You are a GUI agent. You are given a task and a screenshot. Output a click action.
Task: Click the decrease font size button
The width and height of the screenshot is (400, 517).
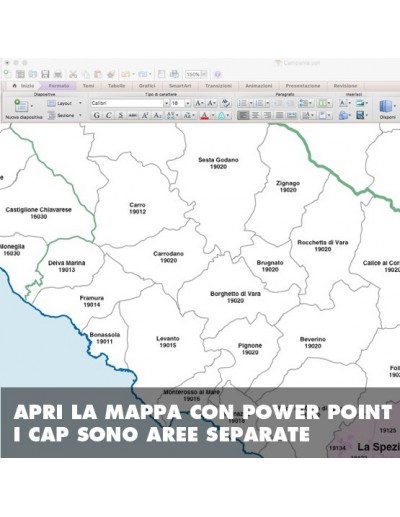point(211,103)
